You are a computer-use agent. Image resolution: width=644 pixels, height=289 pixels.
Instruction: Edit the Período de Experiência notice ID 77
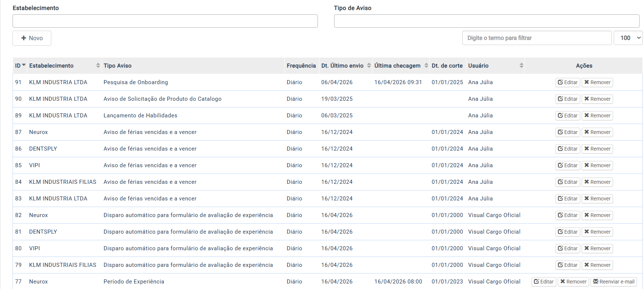543,282
